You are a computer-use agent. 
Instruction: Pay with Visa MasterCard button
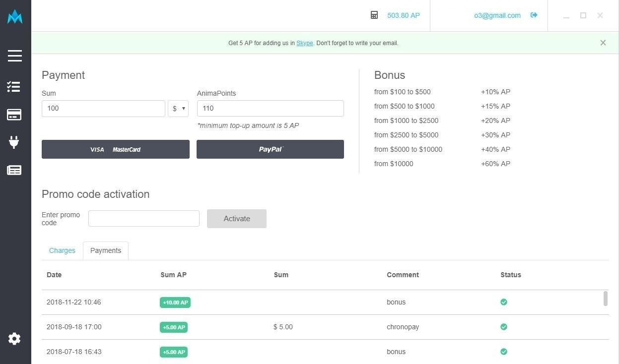(116, 149)
